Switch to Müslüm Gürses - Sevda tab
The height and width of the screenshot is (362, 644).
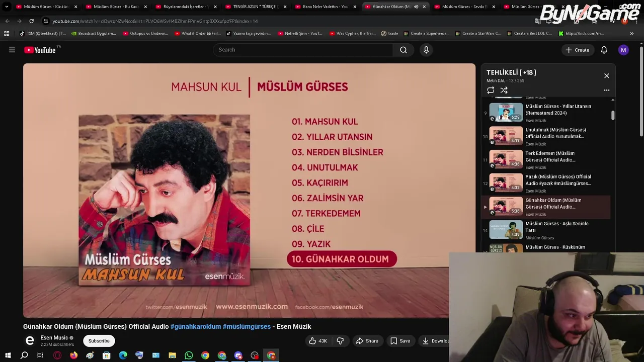(464, 7)
